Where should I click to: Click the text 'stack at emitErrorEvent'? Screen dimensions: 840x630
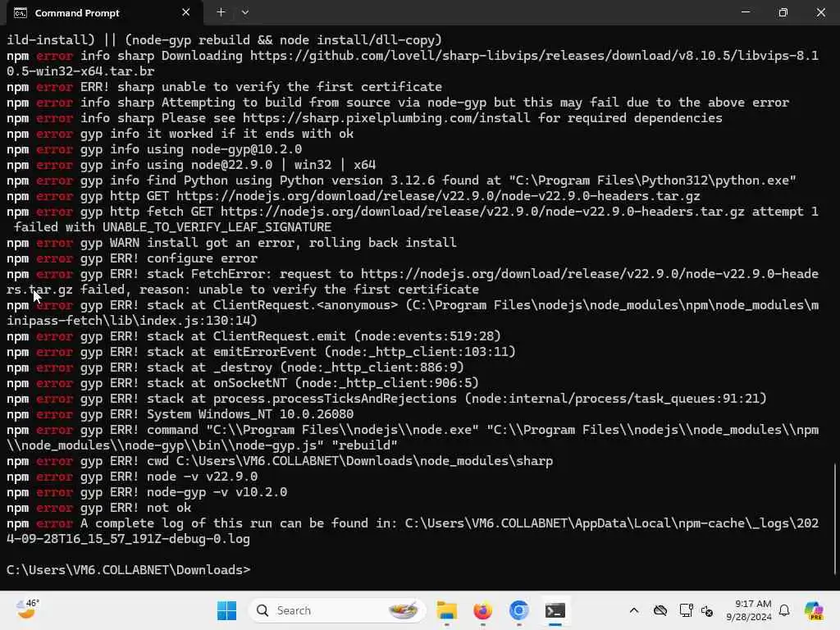tap(231, 352)
